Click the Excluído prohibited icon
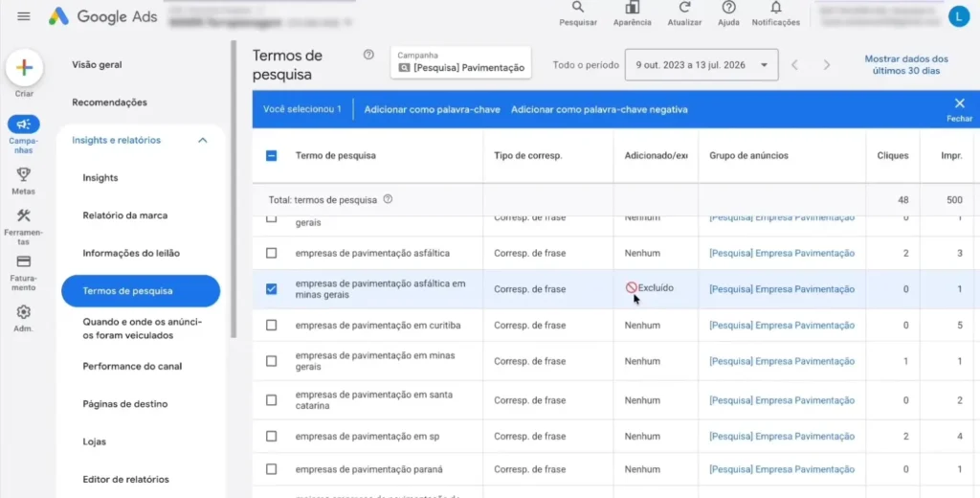Image resolution: width=980 pixels, height=498 pixels. (x=632, y=288)
